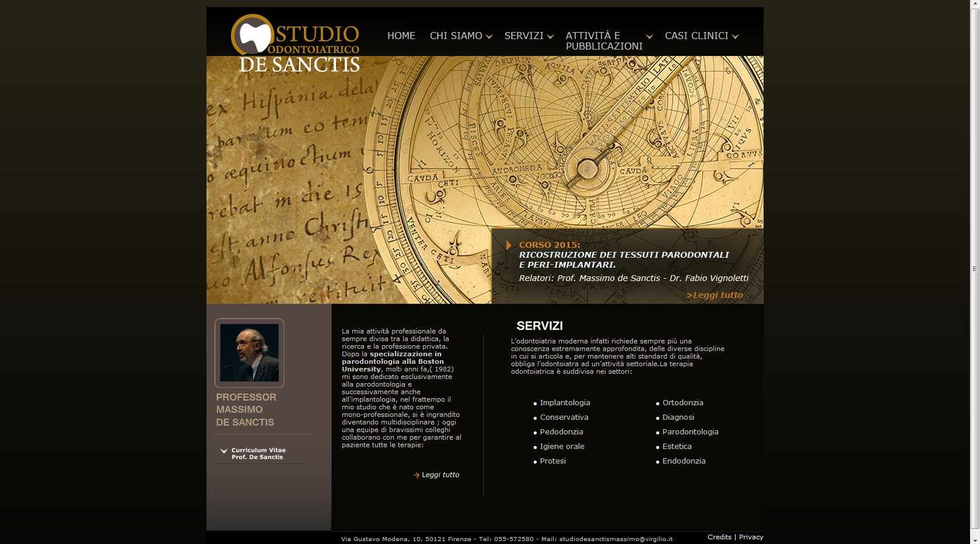The height and width of the screenshot is (544, 980).
Task: Open the Privacy footer link
Action: 751,537
